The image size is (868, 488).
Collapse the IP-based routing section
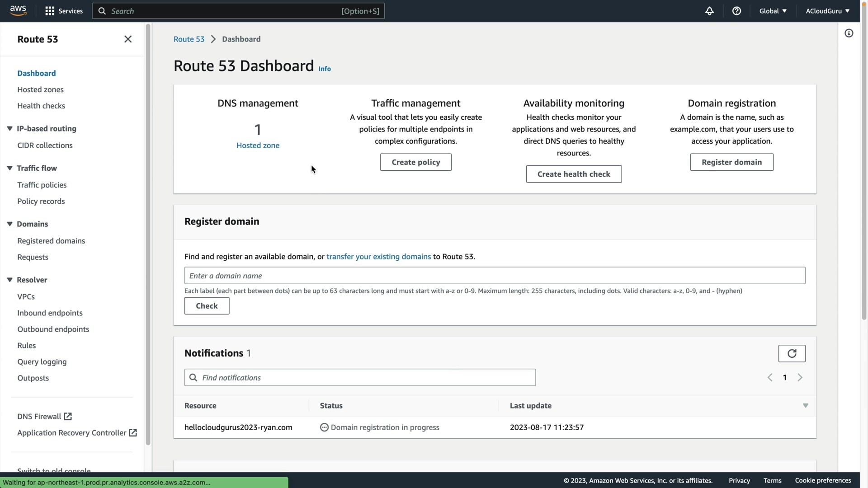(9, 128)
